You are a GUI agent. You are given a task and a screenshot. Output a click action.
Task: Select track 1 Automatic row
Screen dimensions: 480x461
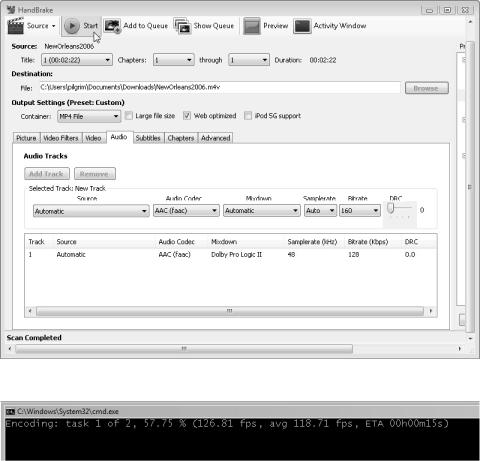[x=230, y=255]
